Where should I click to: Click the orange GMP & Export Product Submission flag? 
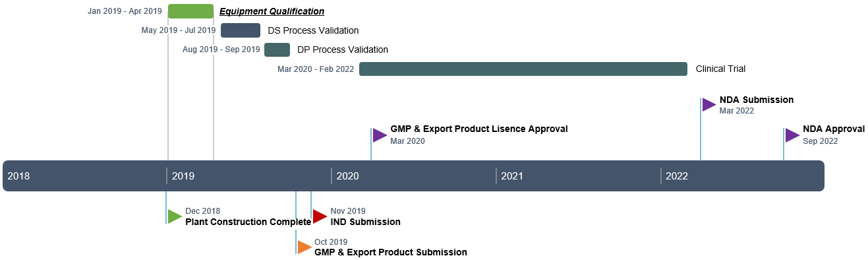click(304, 247)
